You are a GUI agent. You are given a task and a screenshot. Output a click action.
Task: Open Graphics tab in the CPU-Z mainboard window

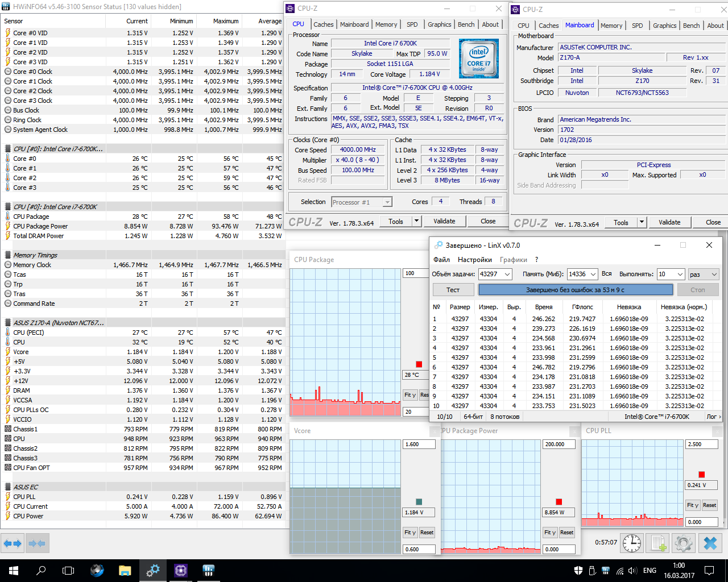coord(665,26)
